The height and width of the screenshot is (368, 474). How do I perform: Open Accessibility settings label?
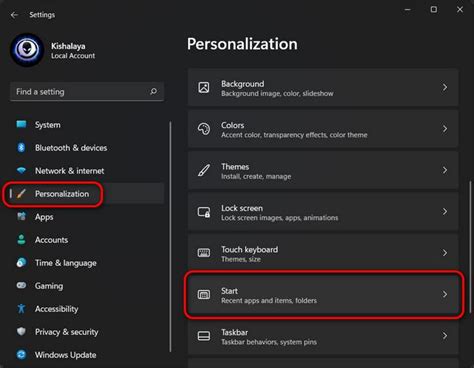pos(57,309)
